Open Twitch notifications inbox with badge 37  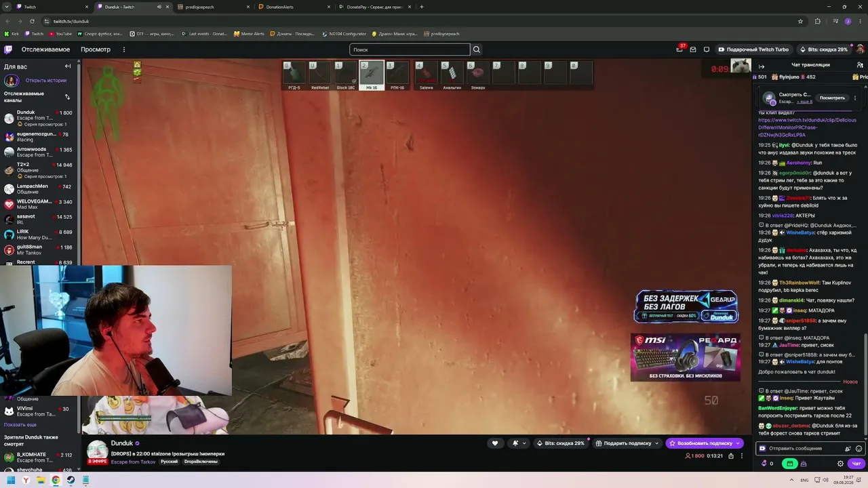(x=679, y=49)
